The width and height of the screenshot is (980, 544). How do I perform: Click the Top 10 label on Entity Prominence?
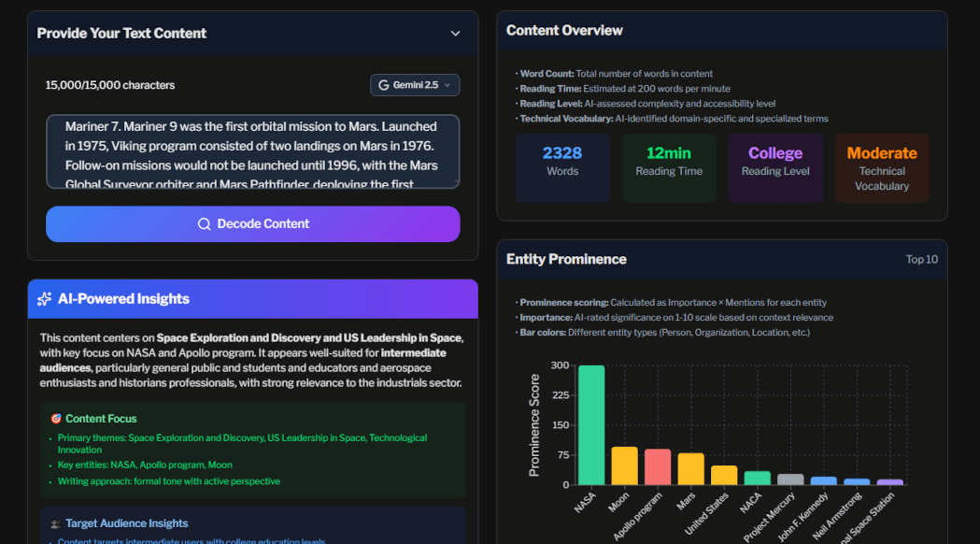click(x=922, y=259)
